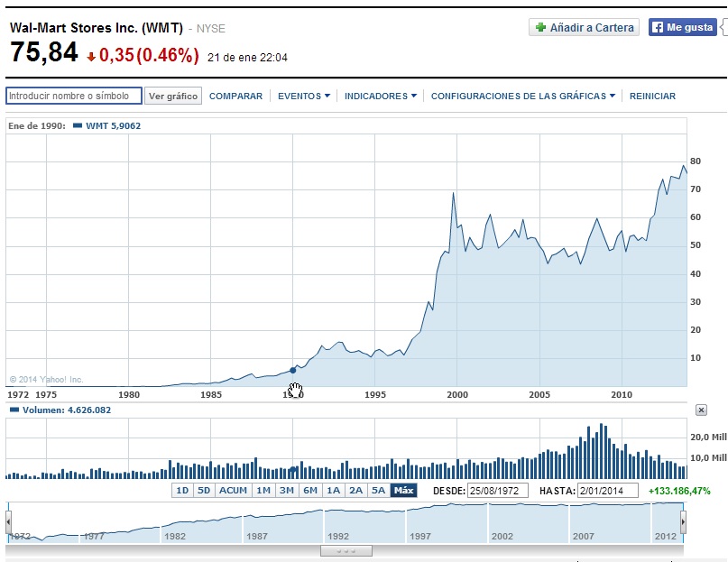This screenshot has height=562, width=728.
Task: Click the Wal-Mart Stores Inc. (WMT) title
Action: click(97, 28)
